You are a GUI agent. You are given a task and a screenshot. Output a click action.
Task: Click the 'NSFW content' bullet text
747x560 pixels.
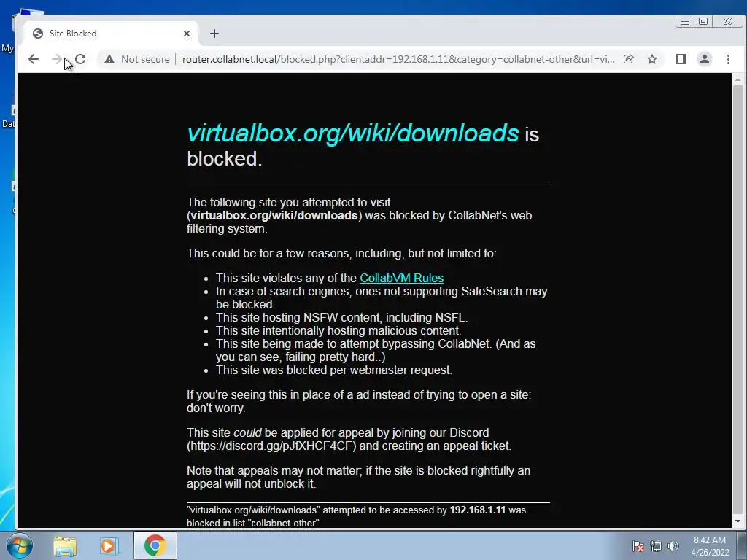tap(343, 318)
